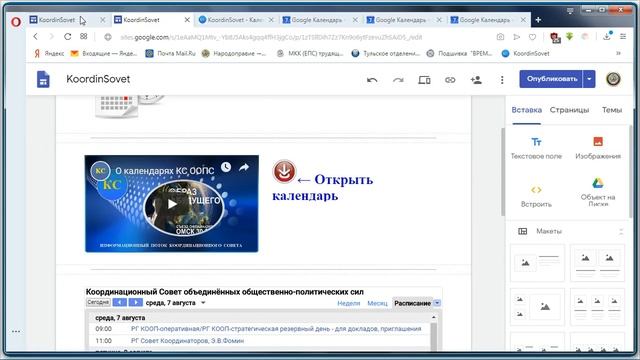The image size is (640, 360).
Task: Open the 09:00 РГ КООП-оперативная event link
Action: (276, 329)
